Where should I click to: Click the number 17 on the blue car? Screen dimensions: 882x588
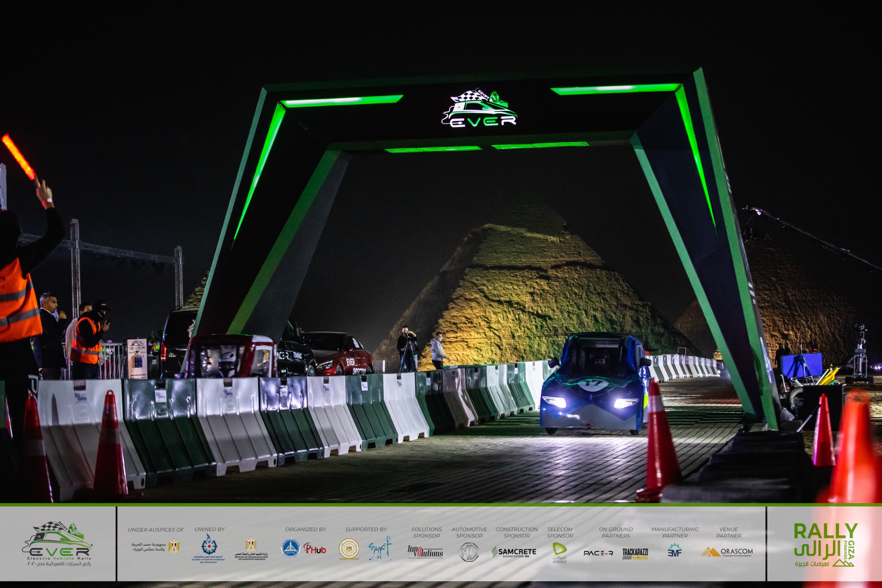[593, 384]
